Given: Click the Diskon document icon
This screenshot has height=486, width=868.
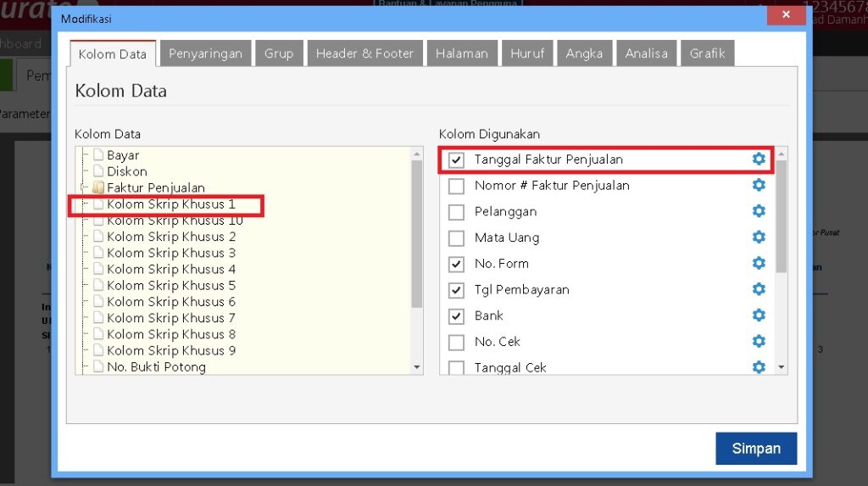Looking at the screenshot, I should [x=98, y=170].
